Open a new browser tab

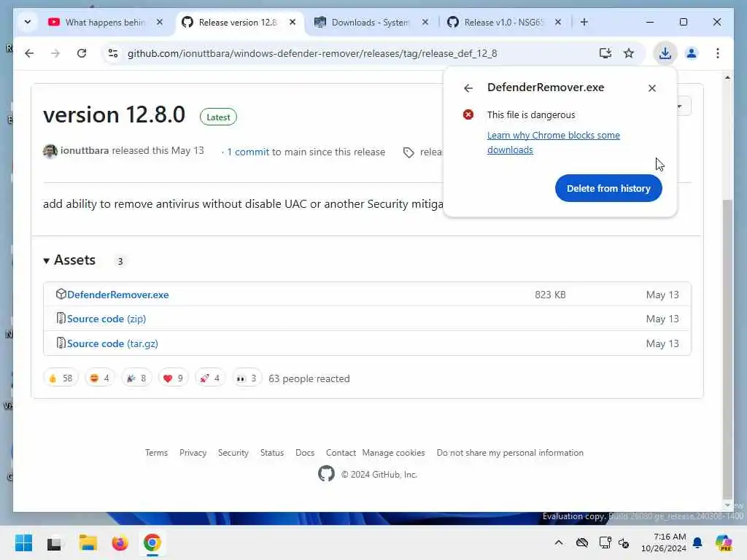coord(584,23)
